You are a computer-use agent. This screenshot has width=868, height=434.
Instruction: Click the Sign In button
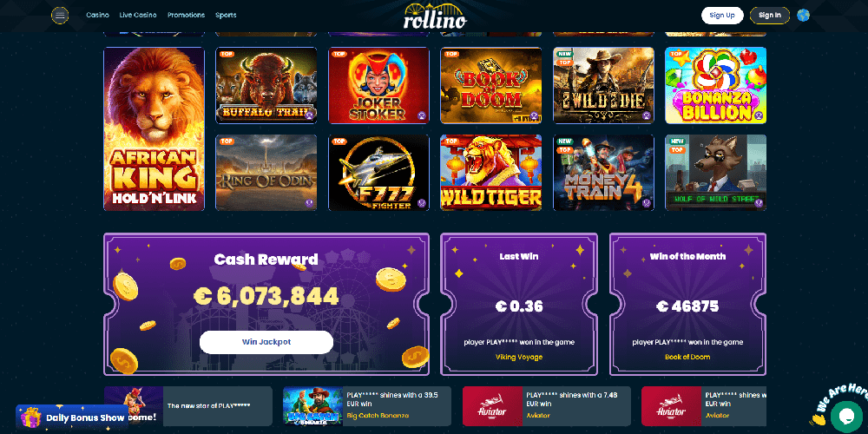(769, 16)
